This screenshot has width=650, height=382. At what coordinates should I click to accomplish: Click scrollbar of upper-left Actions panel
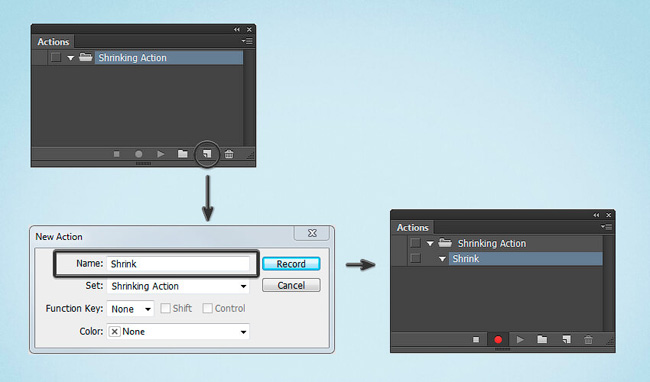[249, 98]
